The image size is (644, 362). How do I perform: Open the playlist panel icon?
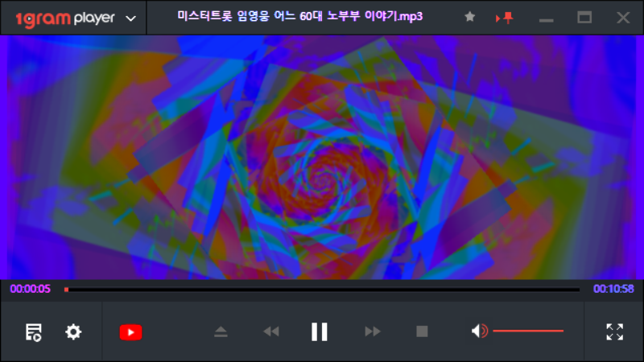coord(33,332)
